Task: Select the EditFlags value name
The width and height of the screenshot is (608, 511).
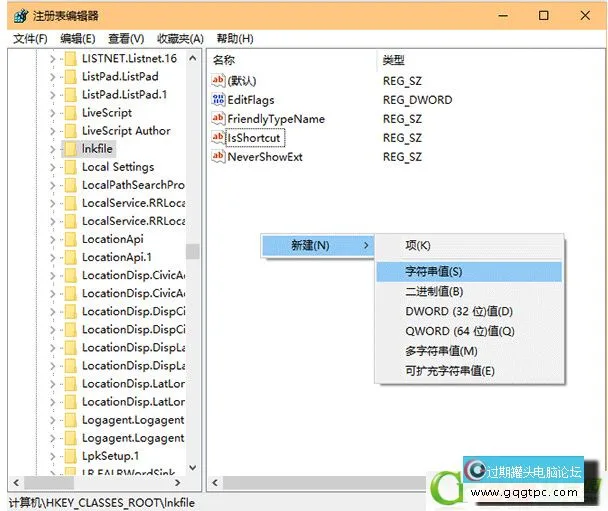Action: tap(251, 100)
